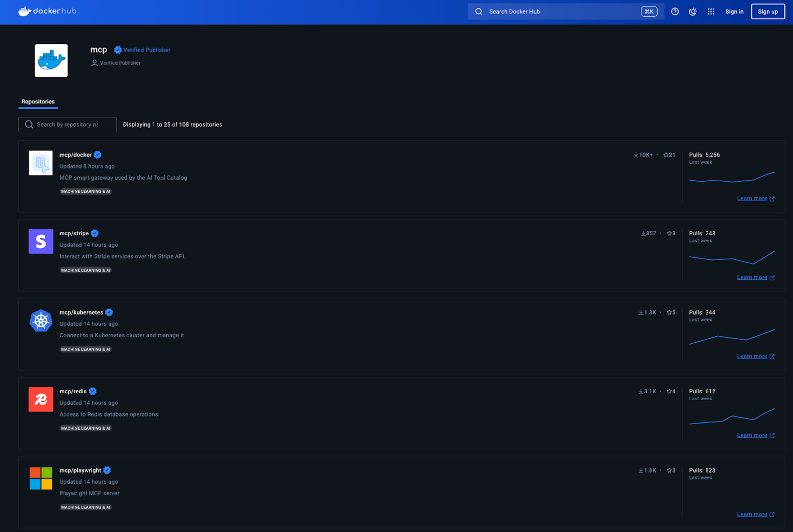Click Sign in
Screen dimensions: 793x532
pyautogui.click(x=734, y=11)
